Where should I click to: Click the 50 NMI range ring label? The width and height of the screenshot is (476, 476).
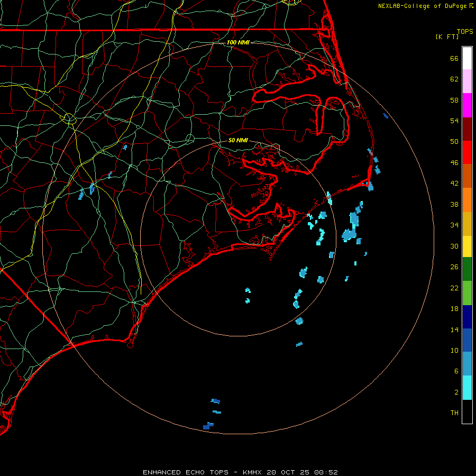(x=238, y=140)
